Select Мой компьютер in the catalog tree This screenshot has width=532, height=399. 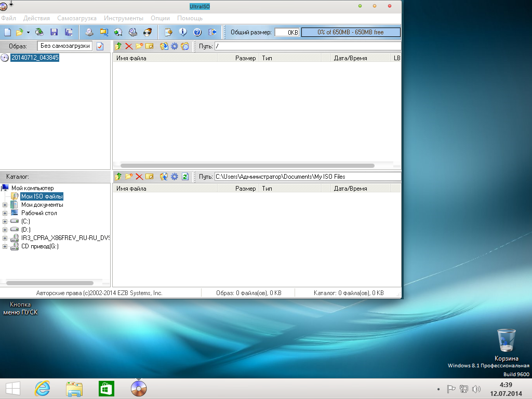(33, 188)
